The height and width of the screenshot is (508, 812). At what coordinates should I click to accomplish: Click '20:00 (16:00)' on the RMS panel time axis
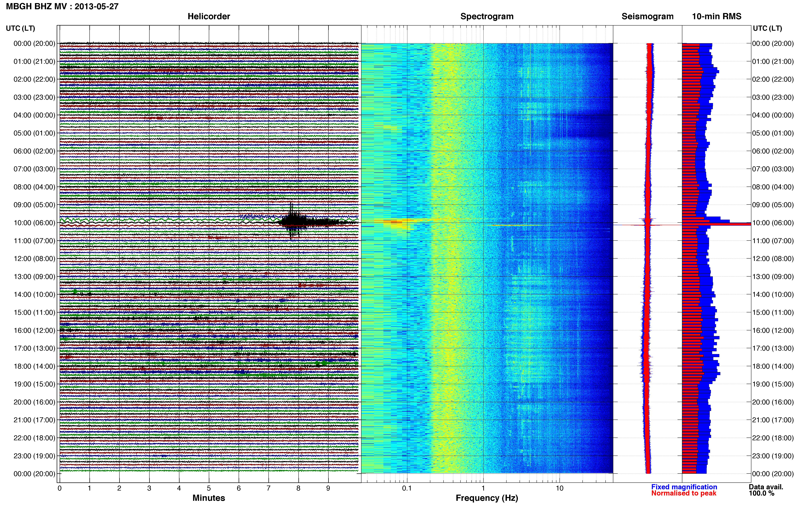tap(773, 402)
